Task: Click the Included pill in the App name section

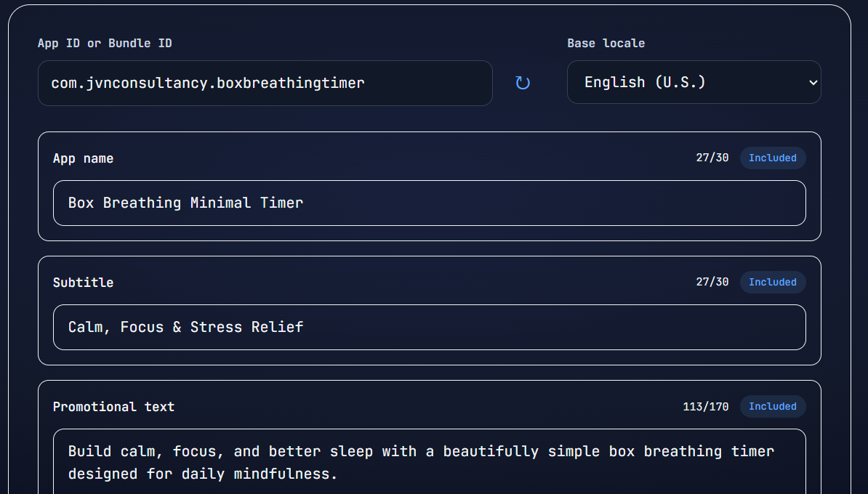Action: coord(772,158)
